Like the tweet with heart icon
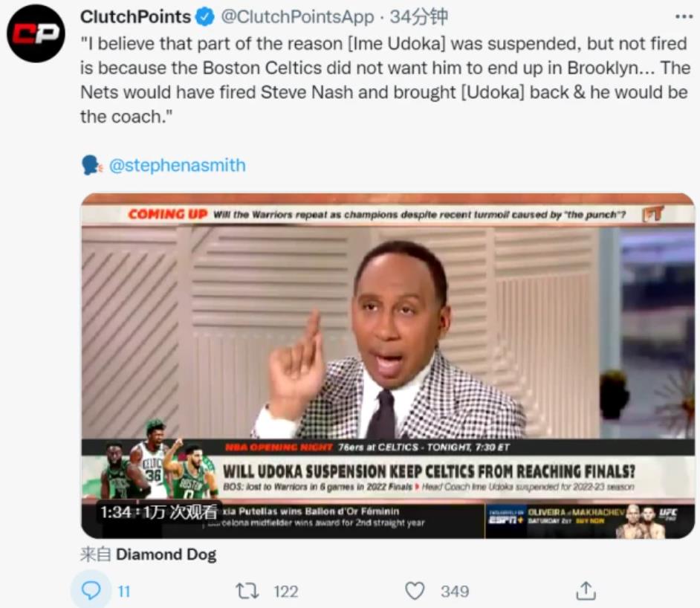 tap(415, 591)
